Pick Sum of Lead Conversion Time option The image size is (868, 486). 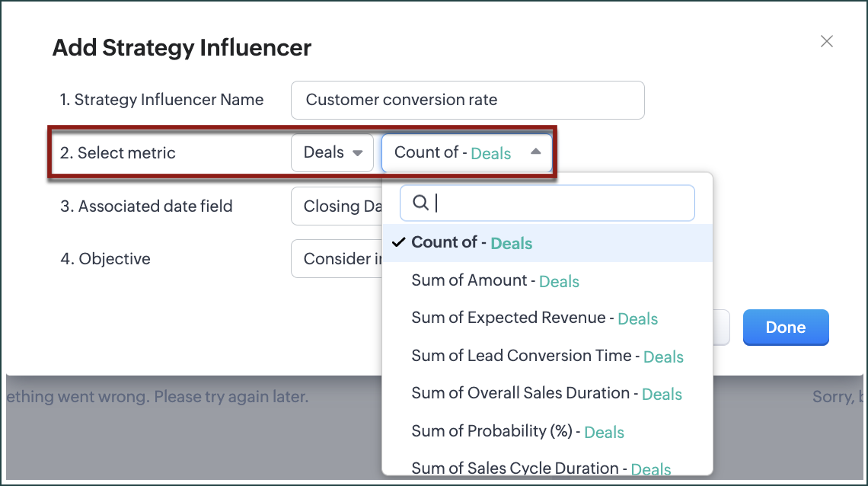(547, 357)
